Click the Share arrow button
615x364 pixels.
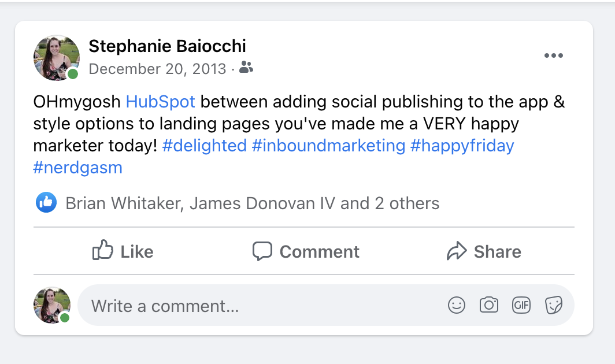[484, 251]
